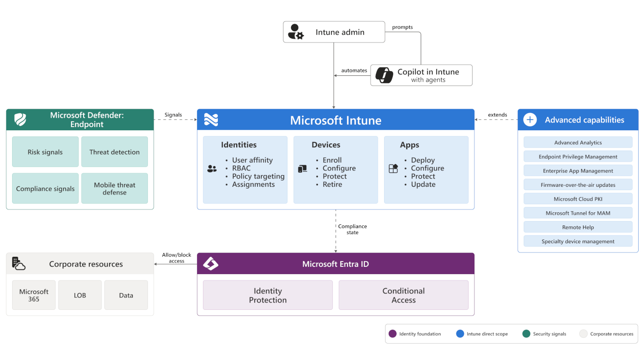644x362 pixels.
Task: Click the 'Identity foundation' legend text
Action: pyautogui.click(x=420, y=334)
